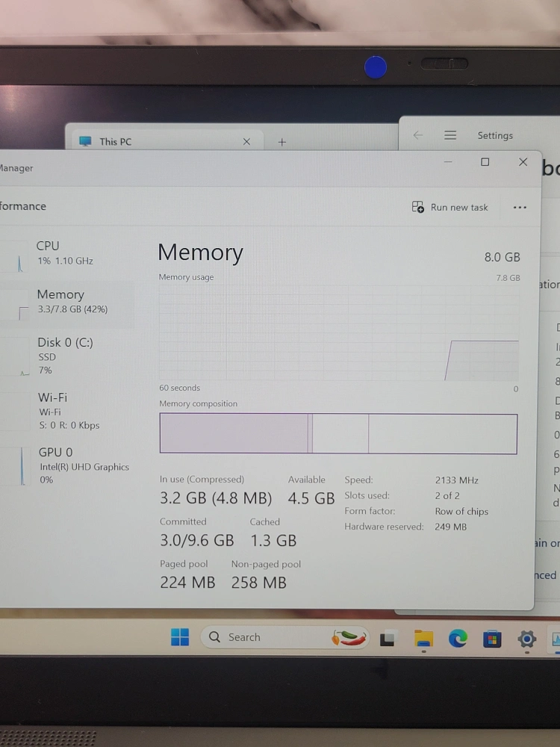Image resolution: width=560 pixels, height=747 pixels.
Task: Open the Settings hamburger navigation menu
Action: pyautogui.click(x=450, y=135)
